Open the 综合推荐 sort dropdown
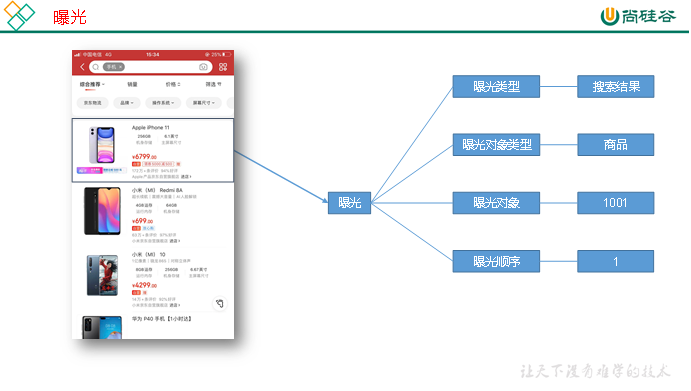691x391 pixels. 92,84
